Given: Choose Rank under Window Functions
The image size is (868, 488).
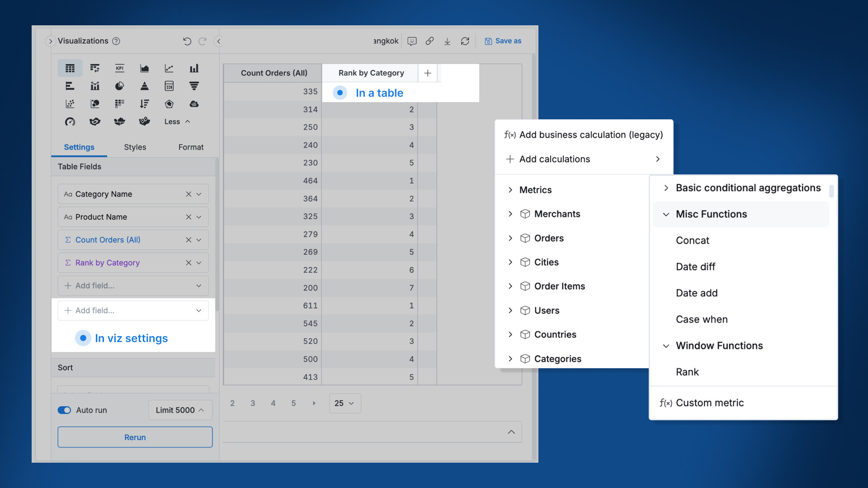Looking at the screenshot, I should [687, 372].
